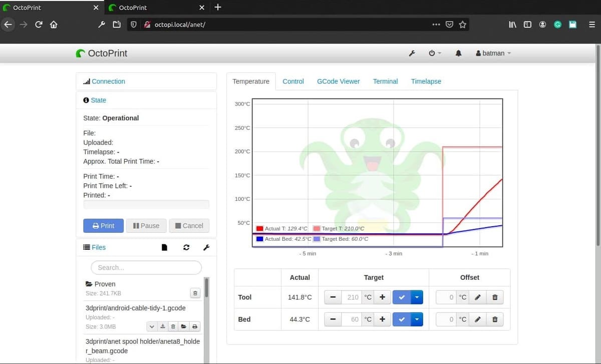The image size is (601, 364).
Task: Collapse the State panel
Action: tap(98, 100)
